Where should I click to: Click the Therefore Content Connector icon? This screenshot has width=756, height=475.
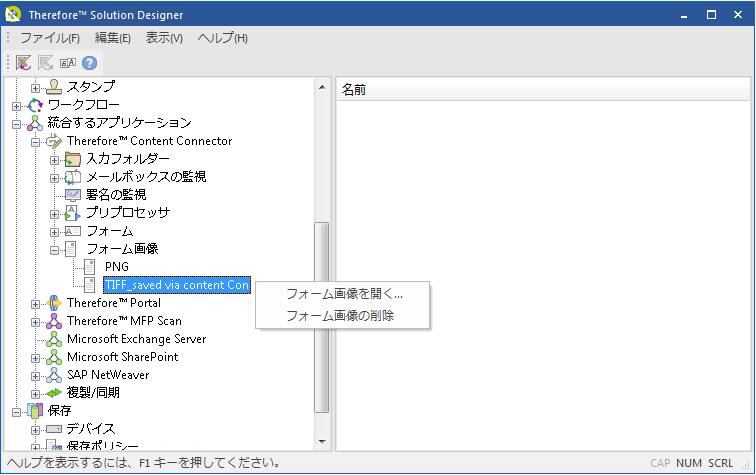[x=54, y=141]
